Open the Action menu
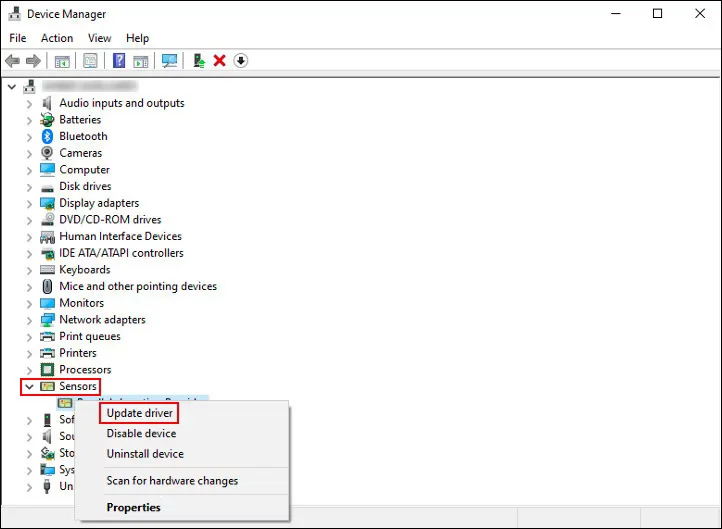Image resolution: width=722 pixels, height=529 pixels. [x=57, y=38]
